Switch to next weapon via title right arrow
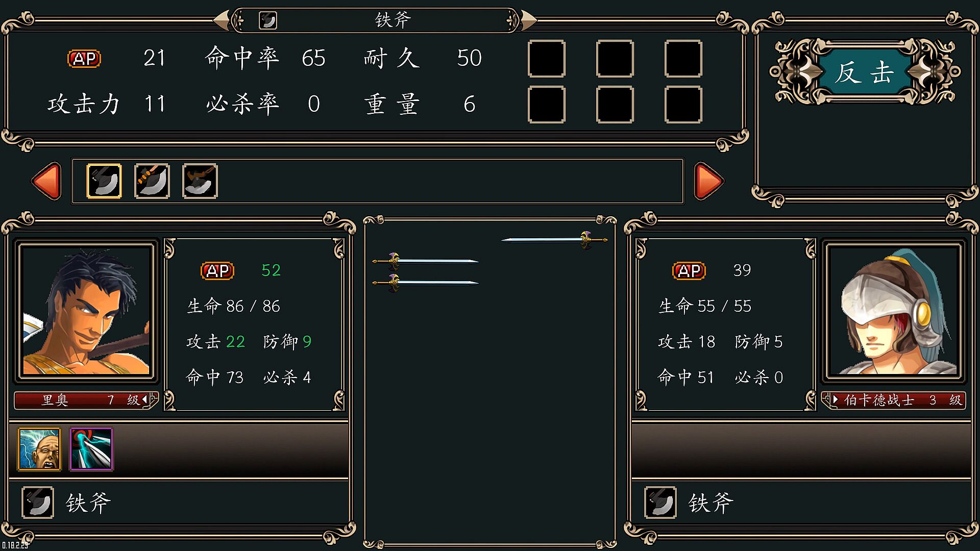Image resolution: width=980 pixels, height=551 pixels. pyautogui.click(x=528, y=20)
